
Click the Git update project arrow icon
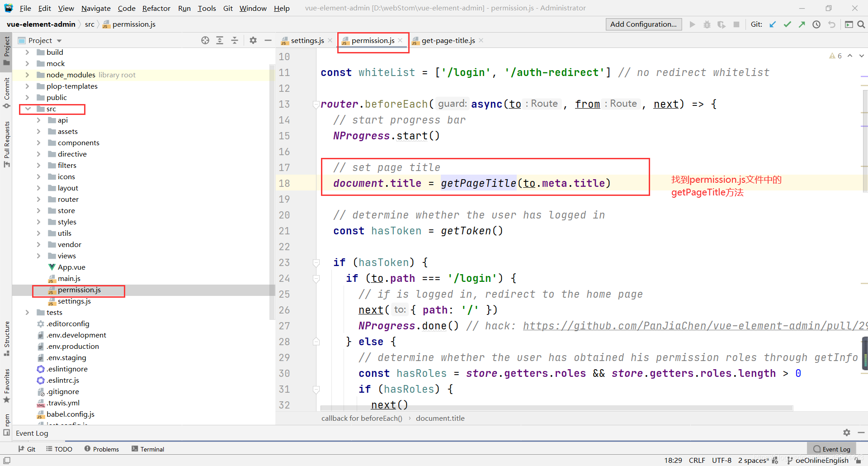(773, 24)
